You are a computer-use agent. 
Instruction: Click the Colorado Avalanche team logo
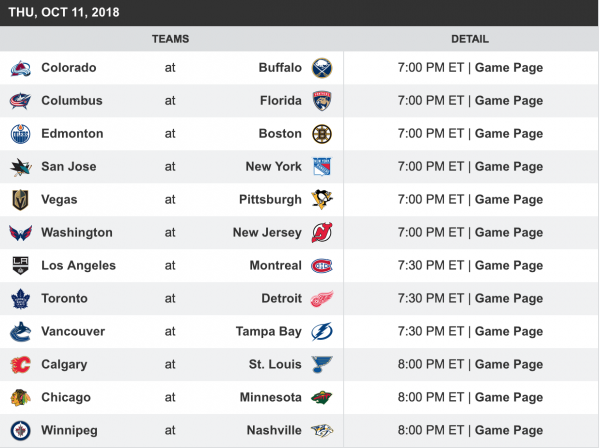click(x=21, y=68)
